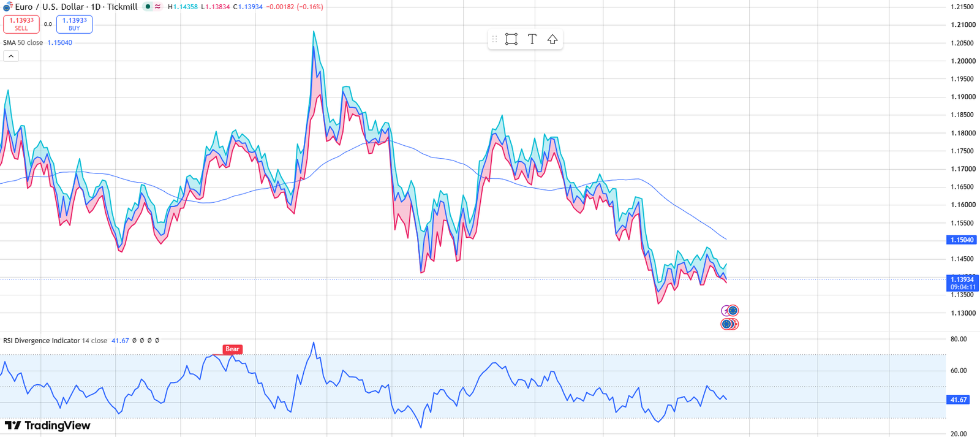Collapse the indicator legend with the chevron

tap(11, 56)
